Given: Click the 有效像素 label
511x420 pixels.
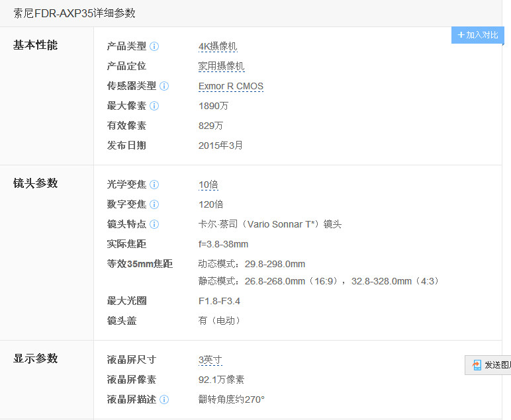Looking at the screenshot, I should (126, 126).
